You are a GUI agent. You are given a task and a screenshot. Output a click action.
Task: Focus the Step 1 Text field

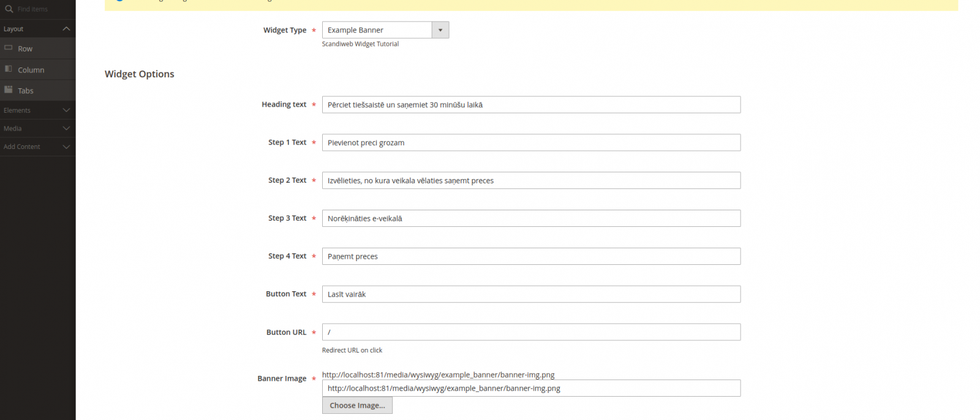pyautogui.click(x=530, y=143)
